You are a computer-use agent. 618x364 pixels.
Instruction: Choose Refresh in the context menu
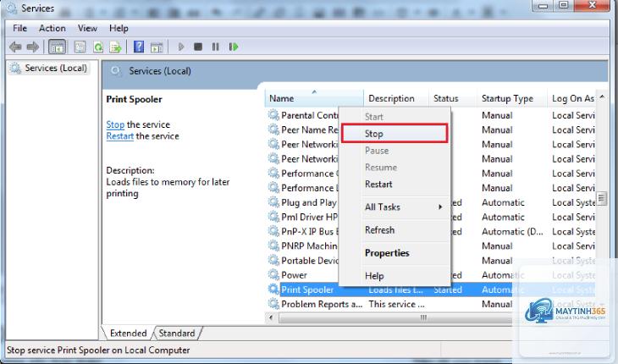[395, 230]
